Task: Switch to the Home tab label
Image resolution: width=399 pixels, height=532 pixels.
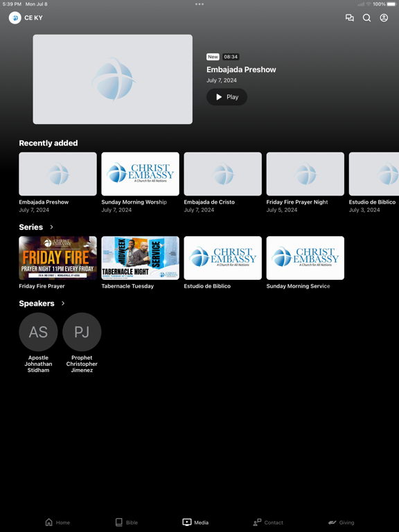Action: tap(63, 522)
